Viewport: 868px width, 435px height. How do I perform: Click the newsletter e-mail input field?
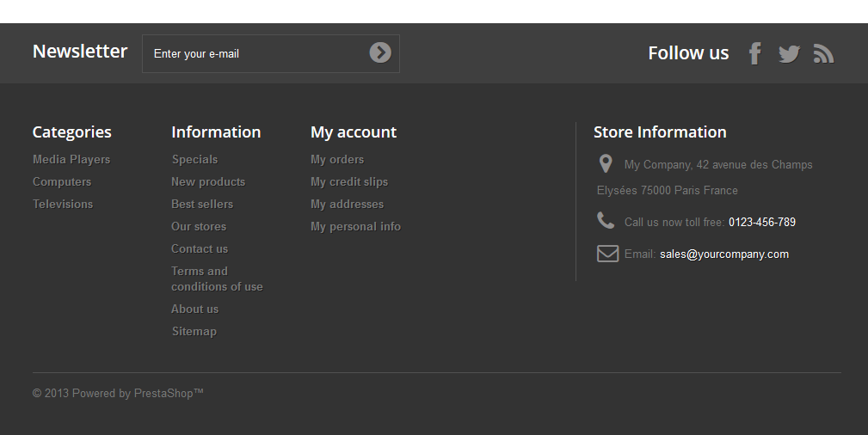(254, 53)
